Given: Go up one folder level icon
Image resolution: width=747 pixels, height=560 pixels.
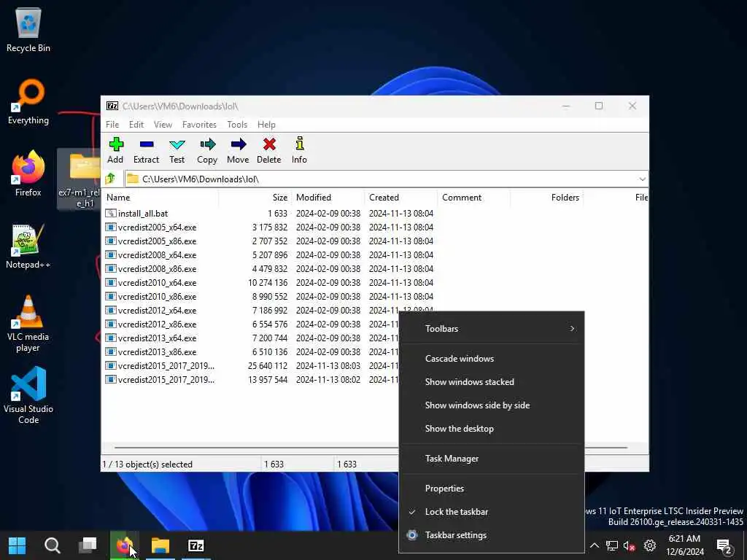Looking at the screenshot, I should pos(111,179).
